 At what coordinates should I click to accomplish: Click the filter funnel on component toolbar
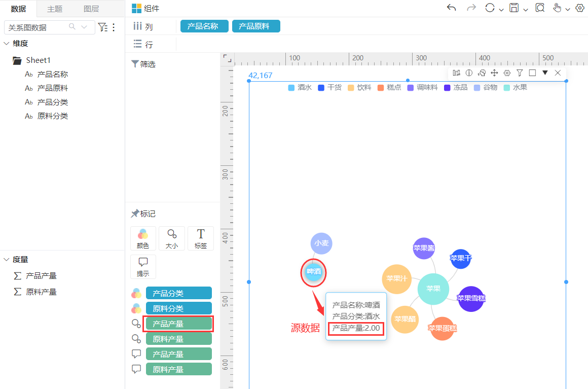pyautogui.click(x=520, y=73)
